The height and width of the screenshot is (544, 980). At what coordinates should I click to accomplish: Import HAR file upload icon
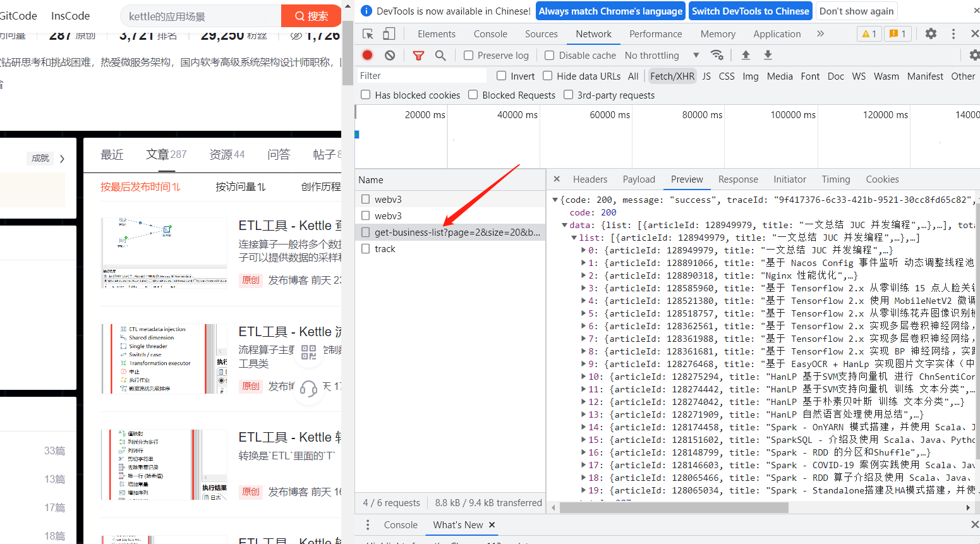click(x=746, y=55)
